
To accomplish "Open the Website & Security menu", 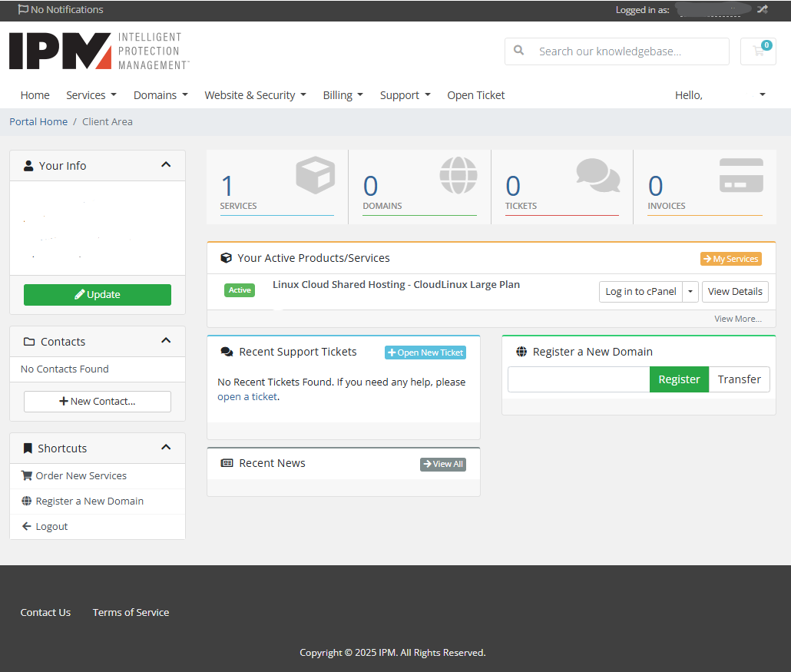I will [255, 95].
